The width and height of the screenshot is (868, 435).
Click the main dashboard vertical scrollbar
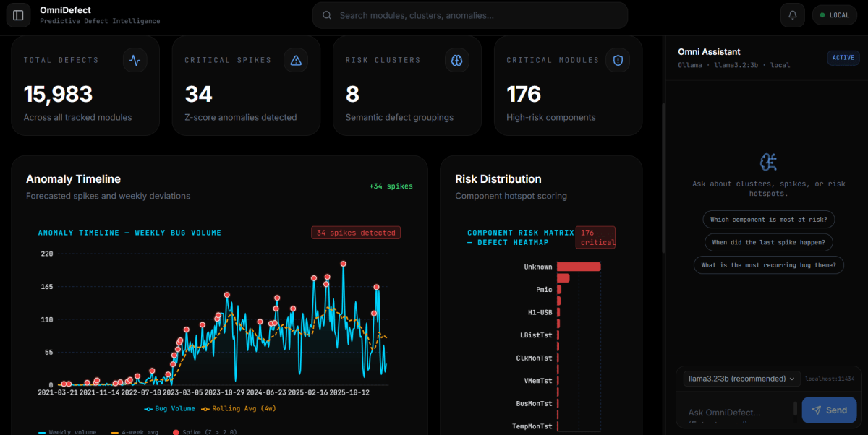click(664, 178)
